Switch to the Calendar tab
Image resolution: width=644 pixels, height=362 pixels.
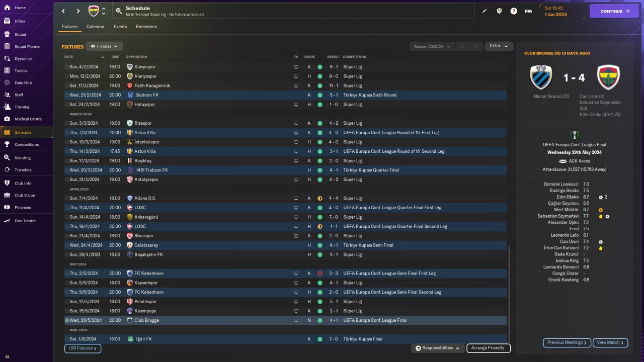pos(96,27)
